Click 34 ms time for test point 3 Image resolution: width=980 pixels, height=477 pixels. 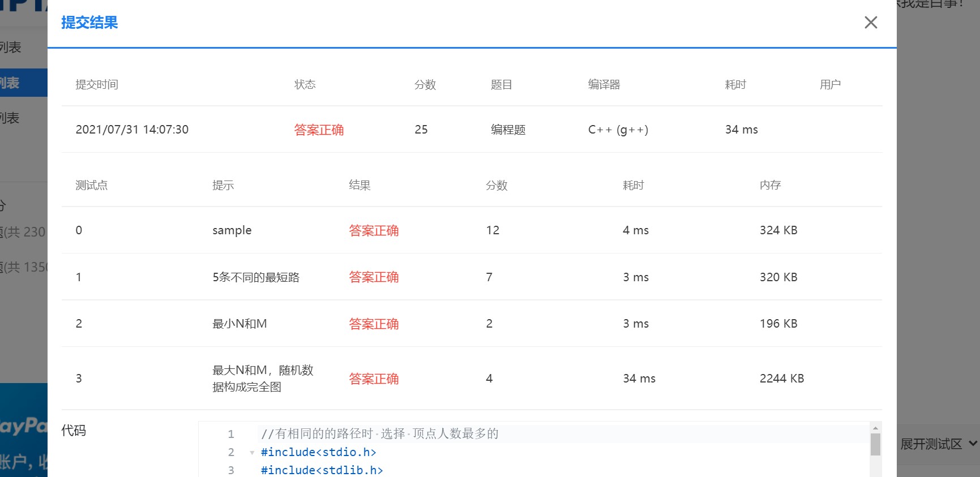coord(639,379)
